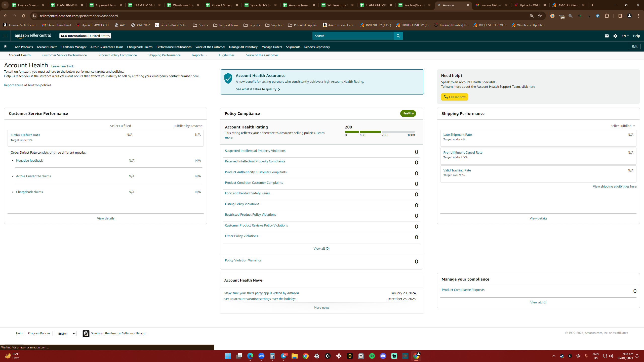Open the Windows Start menu
644x362 pixels.
[228, 356]
